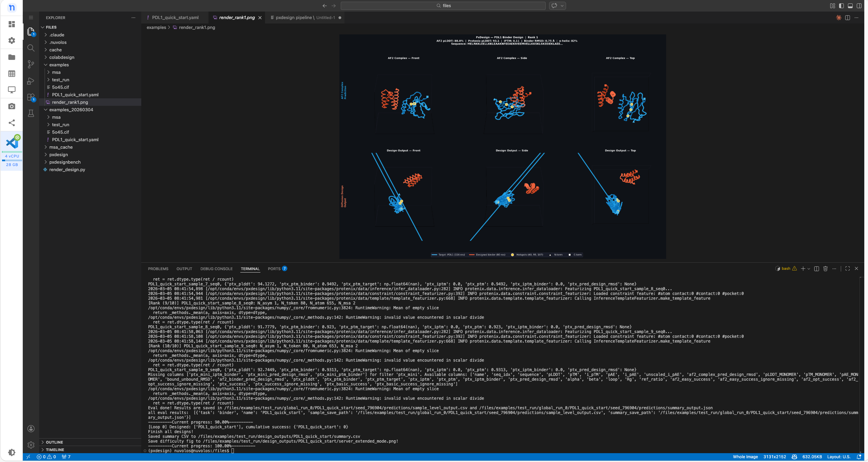This screenshot has height=462, width=868.
Task: Kill terminal with the trash icon
Action: (825, 269)
